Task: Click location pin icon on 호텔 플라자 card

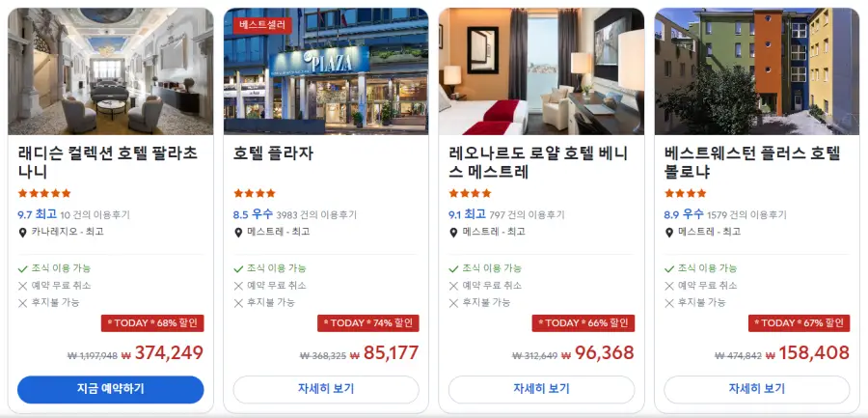Action: 238,233
